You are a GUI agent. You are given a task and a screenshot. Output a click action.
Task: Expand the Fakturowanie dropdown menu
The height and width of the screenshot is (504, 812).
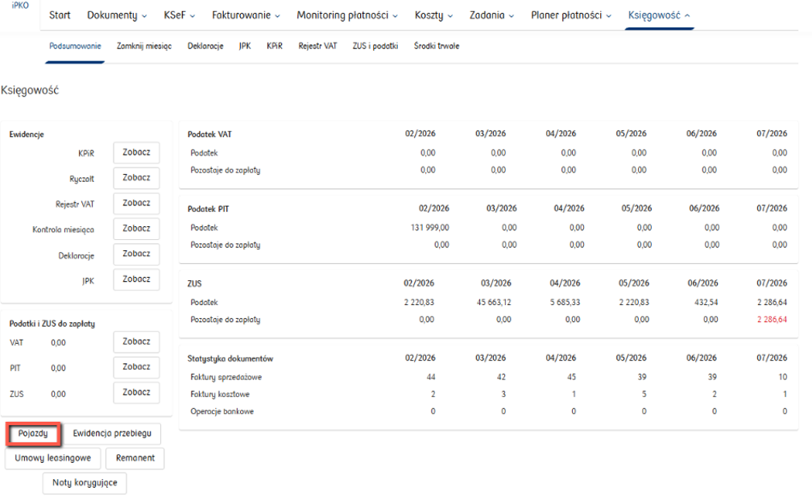(246, 15)
